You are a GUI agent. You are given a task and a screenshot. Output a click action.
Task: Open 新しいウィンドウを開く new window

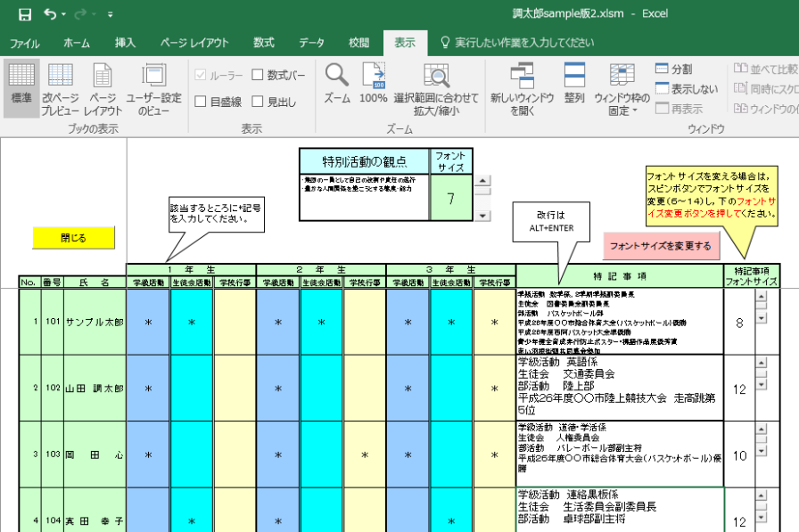tap(522, 88)
